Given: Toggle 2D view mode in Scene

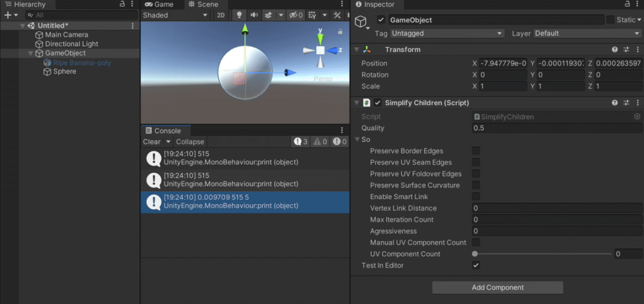Looking at the screenshot, I should (x=221, y=15).
